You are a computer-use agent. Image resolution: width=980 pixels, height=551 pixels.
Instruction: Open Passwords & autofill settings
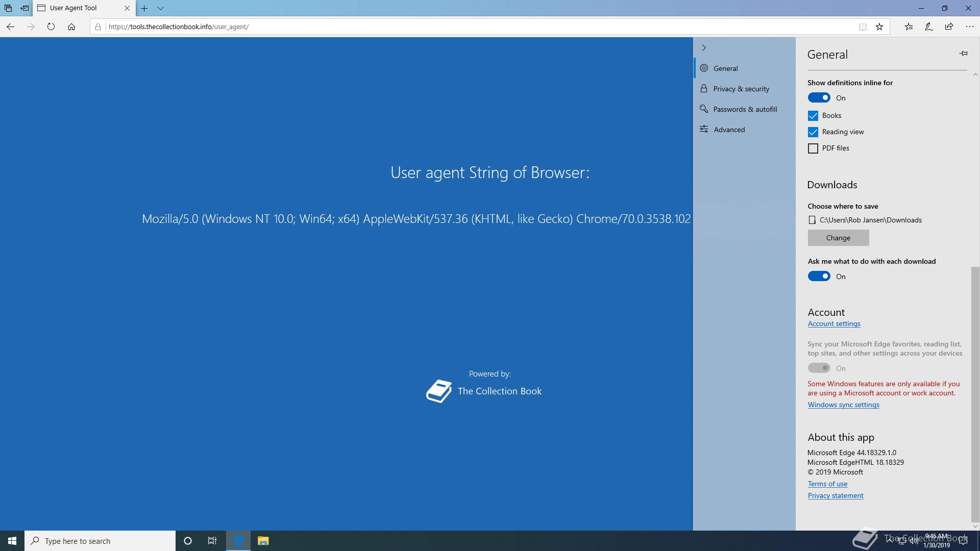coord(745,109)
